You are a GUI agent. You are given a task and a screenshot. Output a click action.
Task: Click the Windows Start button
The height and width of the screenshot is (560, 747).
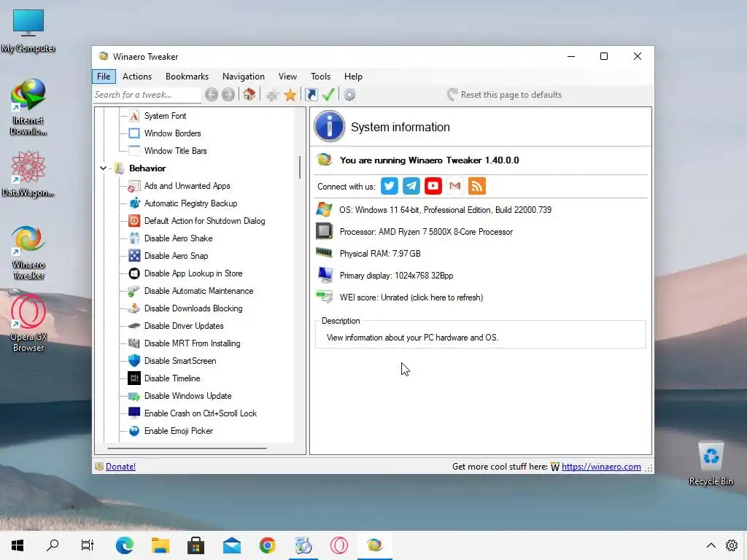[18, 545]
